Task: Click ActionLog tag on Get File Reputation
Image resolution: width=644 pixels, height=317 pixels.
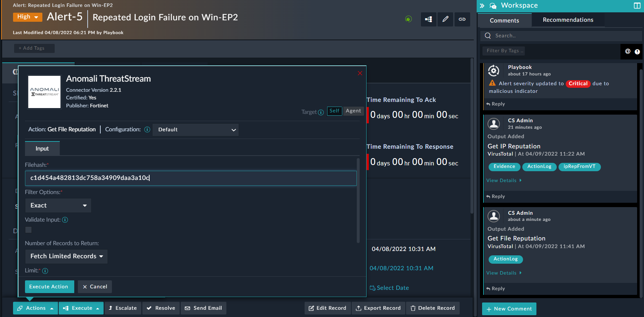Action: (x=506, y=259)
